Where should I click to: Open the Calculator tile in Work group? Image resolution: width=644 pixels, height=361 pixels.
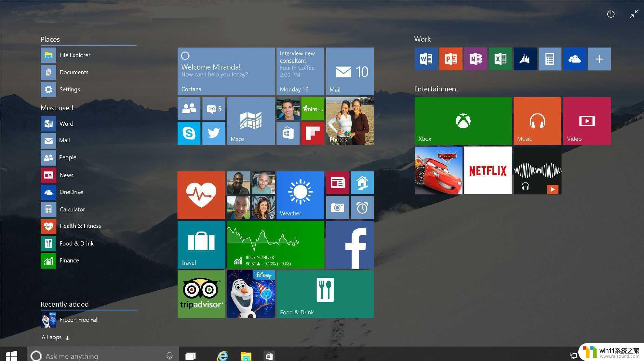[550, 59]
